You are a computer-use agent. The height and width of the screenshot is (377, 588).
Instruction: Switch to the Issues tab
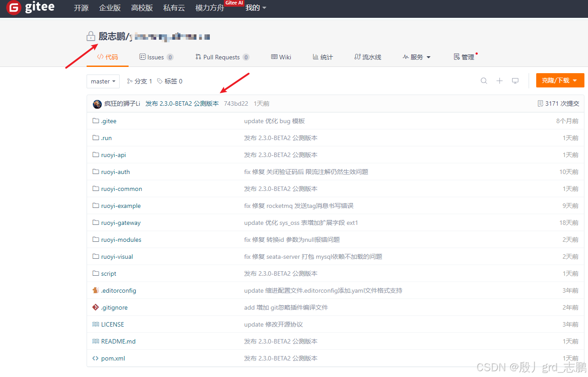coord(156,57)
